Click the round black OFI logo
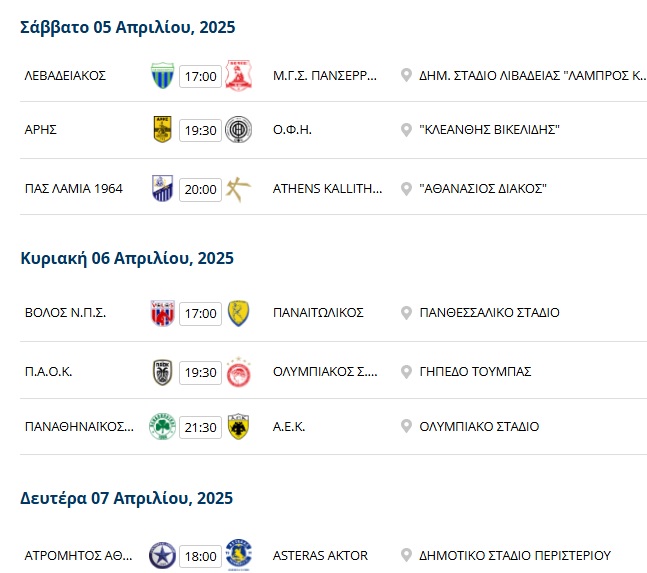The height and width of the screenshot is (573, 647). coord(238,130)
